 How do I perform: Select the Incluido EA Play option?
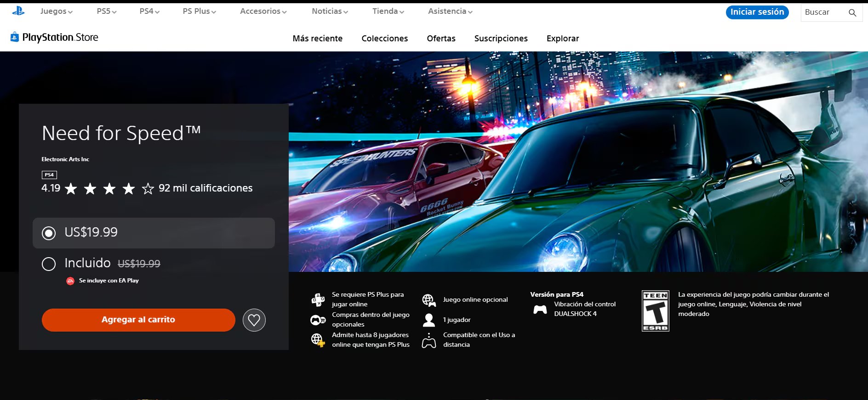coord(49,264)
